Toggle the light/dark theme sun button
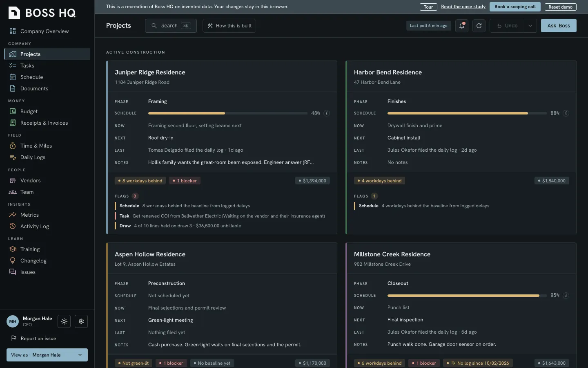 pyautogui.click(x=64, y=321)
